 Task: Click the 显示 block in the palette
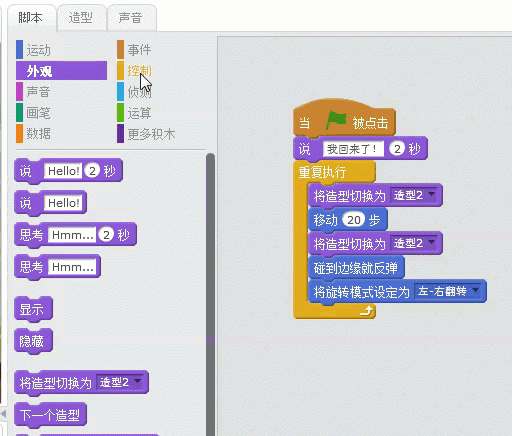(33, 309)
